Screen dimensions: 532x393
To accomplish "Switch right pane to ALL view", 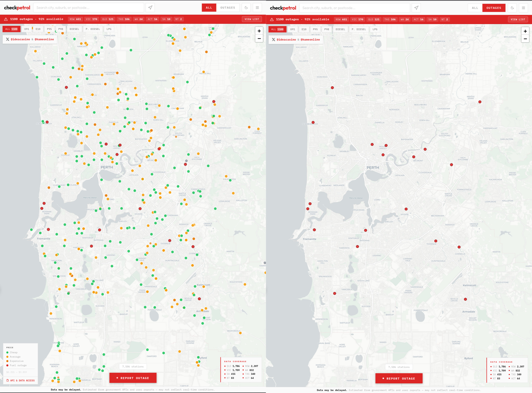I will point(475,8).
